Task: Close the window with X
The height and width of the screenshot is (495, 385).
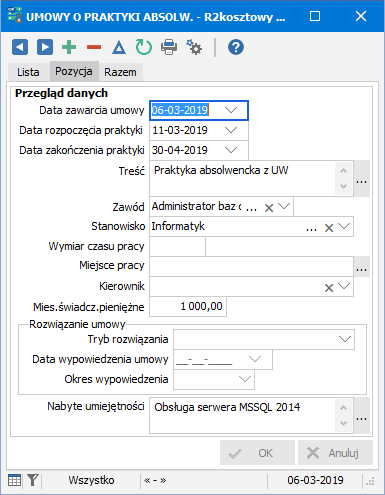Action: (x=361, y=16)
